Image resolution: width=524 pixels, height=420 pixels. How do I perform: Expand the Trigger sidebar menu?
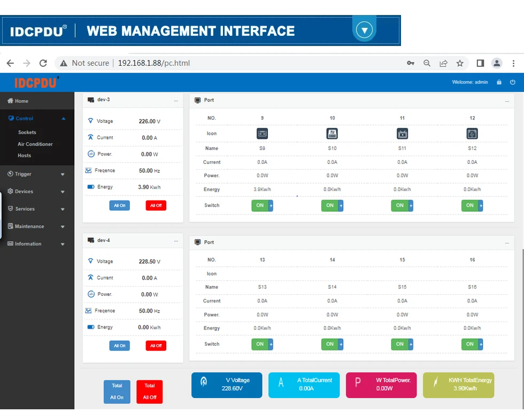pos(36,174)
